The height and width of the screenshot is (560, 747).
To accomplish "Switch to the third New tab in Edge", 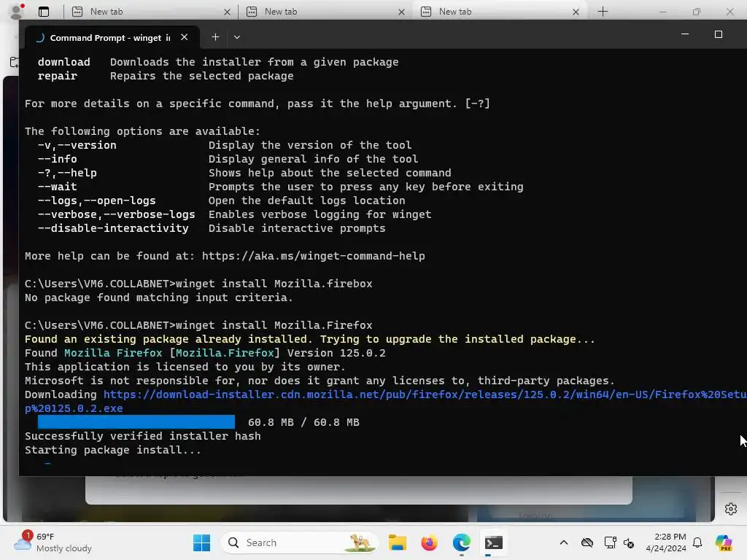I will 495,12.
